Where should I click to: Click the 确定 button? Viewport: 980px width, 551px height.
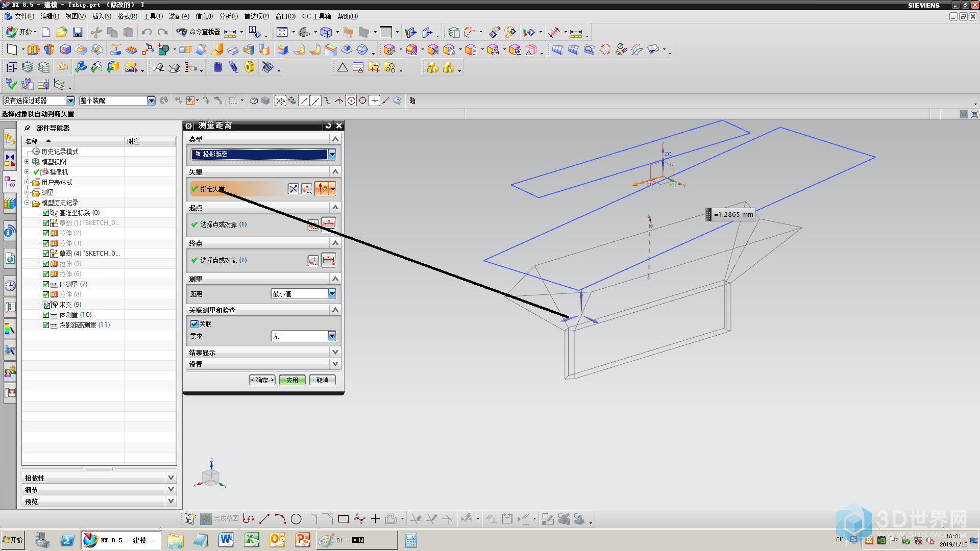(x=262, y=380)
